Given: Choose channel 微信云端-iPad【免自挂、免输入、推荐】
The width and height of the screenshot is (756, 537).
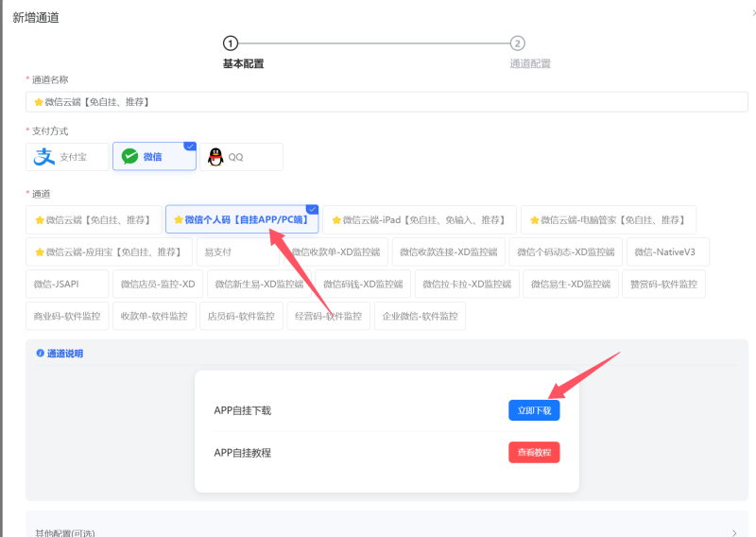Looking at the screenshot, I should 420,219.
